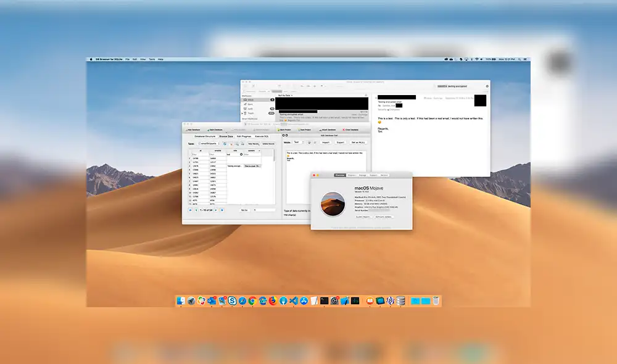Open an existing database via the Open Database icon

click(216, 130)
